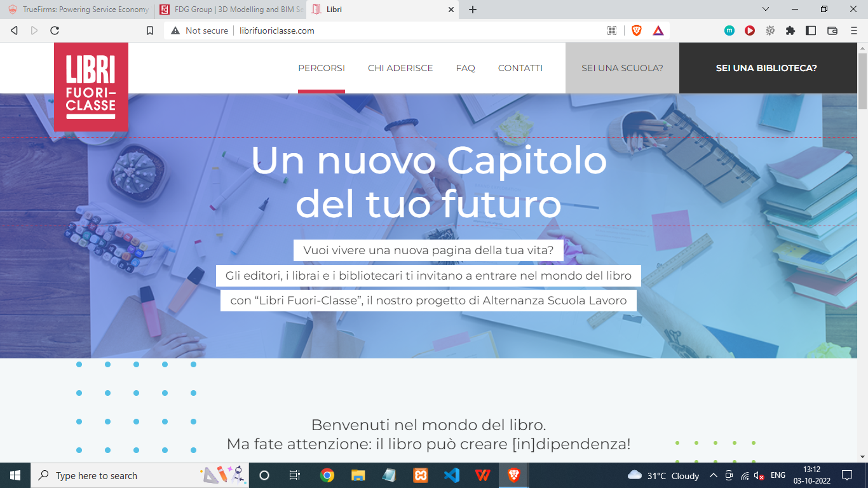Switch to the FDG Group tab
This screenshot has height=488, width=868.
tap(231, 10)
